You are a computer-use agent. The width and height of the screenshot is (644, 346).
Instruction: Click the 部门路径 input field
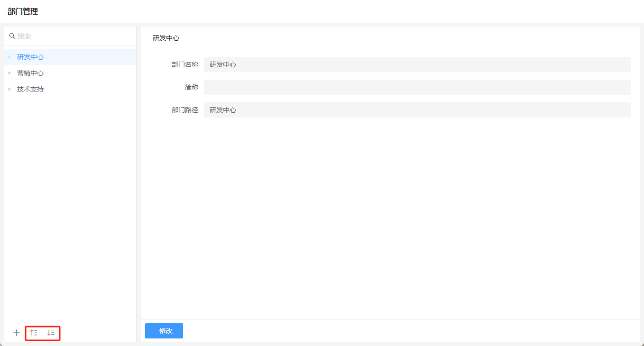pyautogui.click(x=417, y=110)
